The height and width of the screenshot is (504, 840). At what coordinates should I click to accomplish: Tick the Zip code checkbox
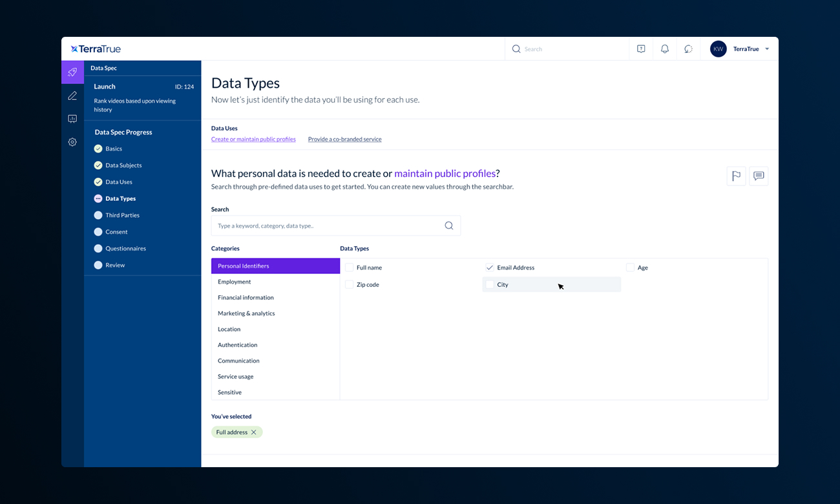click(350, 284)
